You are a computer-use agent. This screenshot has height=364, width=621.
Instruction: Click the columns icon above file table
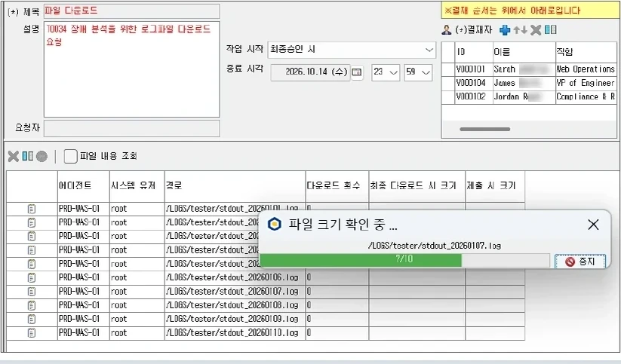[28, 156]
